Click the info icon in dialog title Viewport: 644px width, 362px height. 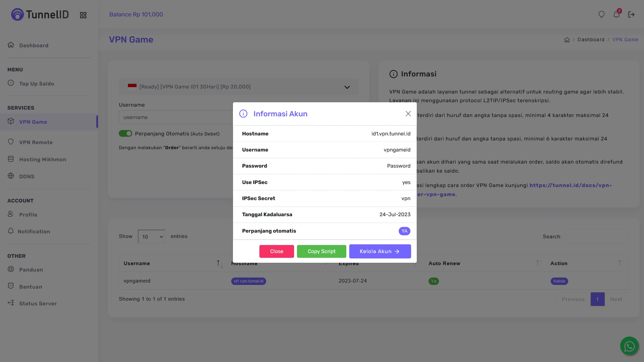(243, 114)
